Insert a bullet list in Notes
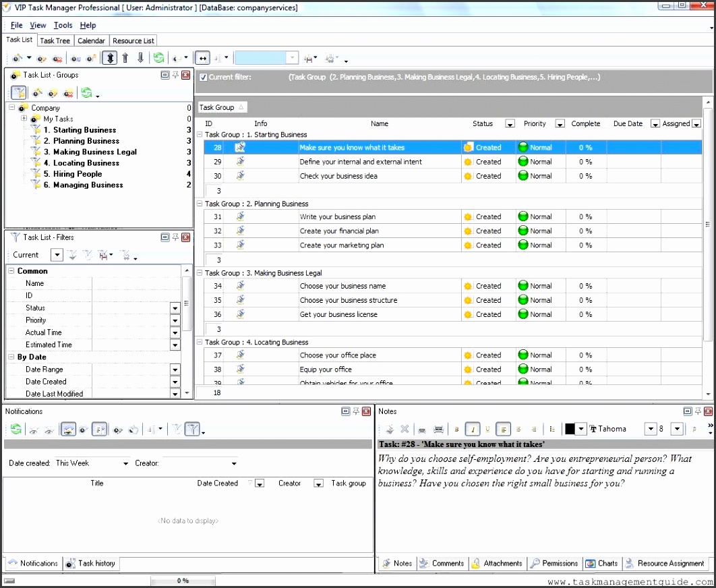Screen dimensions: 716x588 552,430
